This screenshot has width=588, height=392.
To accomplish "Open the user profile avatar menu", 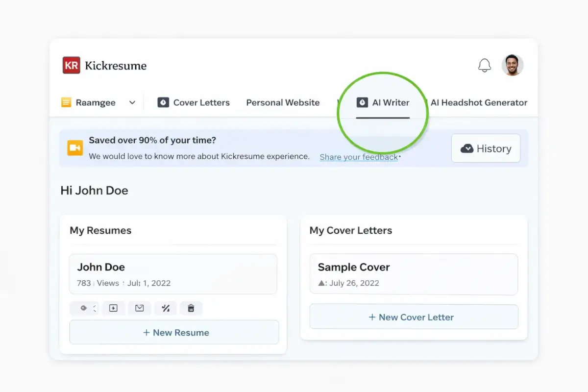I will coord(512,65).
